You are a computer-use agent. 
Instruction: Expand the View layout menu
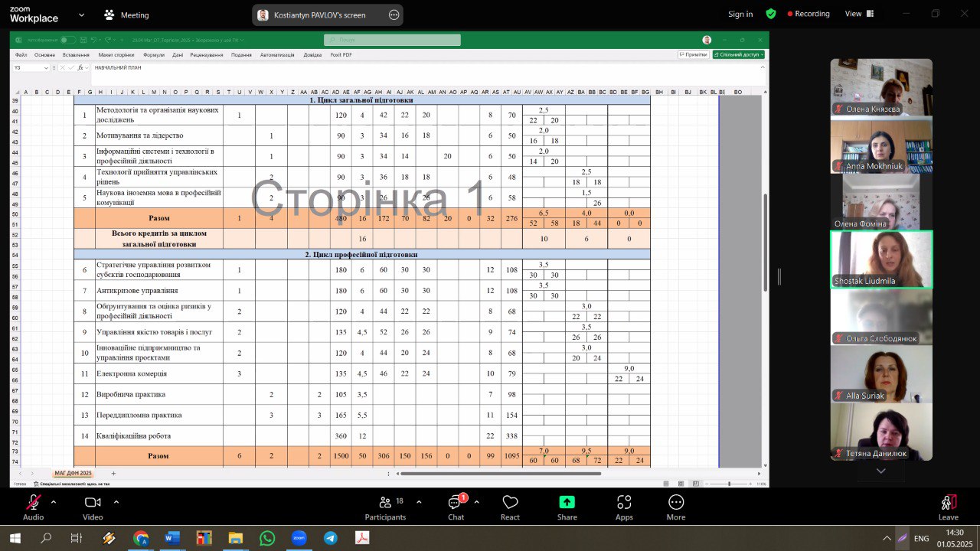(857, 14)
